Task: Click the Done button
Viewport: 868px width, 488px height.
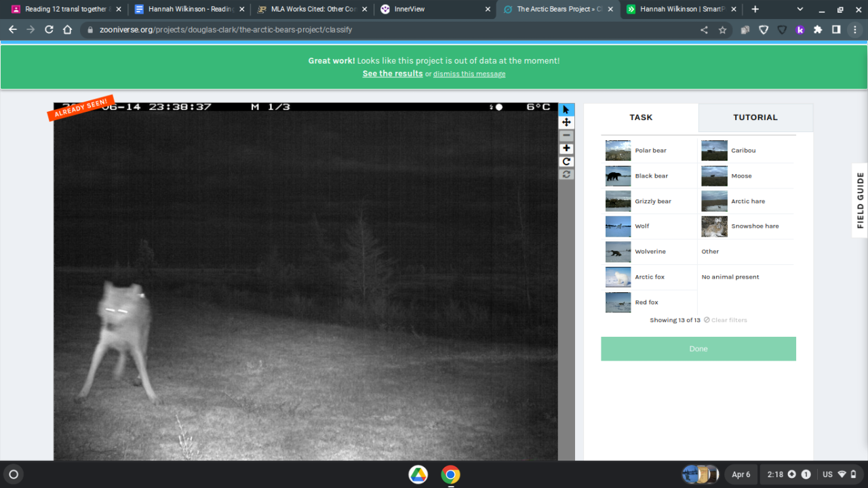Action: click(698, 349)
